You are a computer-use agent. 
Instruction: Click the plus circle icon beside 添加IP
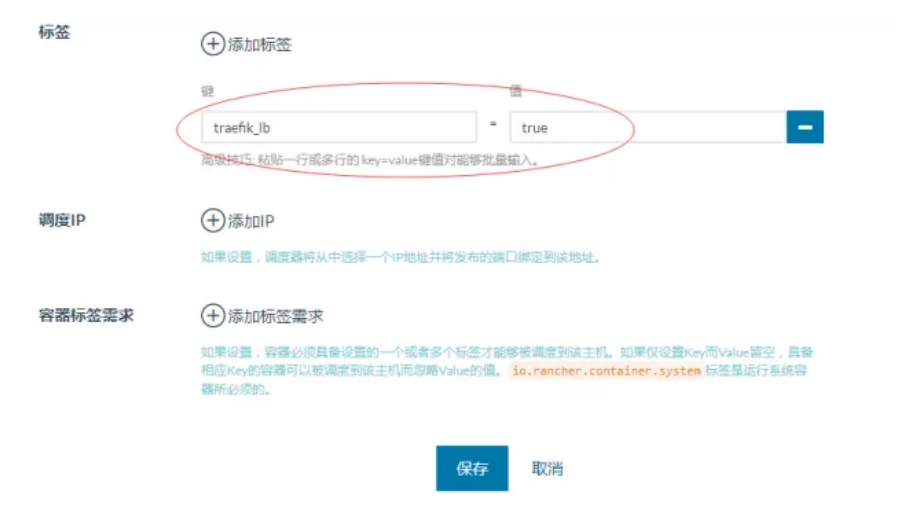[212, 220]
